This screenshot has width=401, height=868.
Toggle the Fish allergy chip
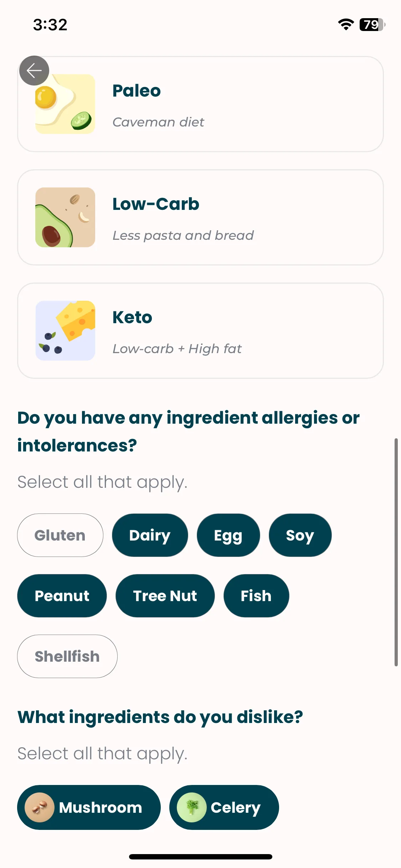(x=256, y=596)
